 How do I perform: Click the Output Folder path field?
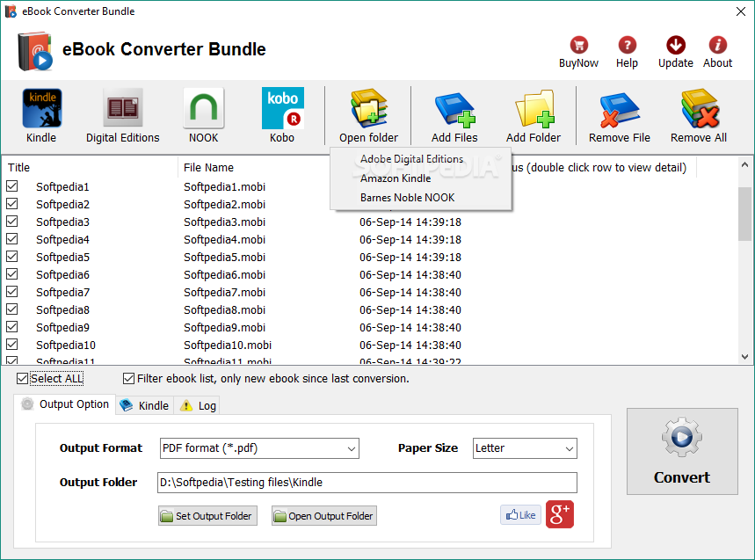click(x=367, y=483)
